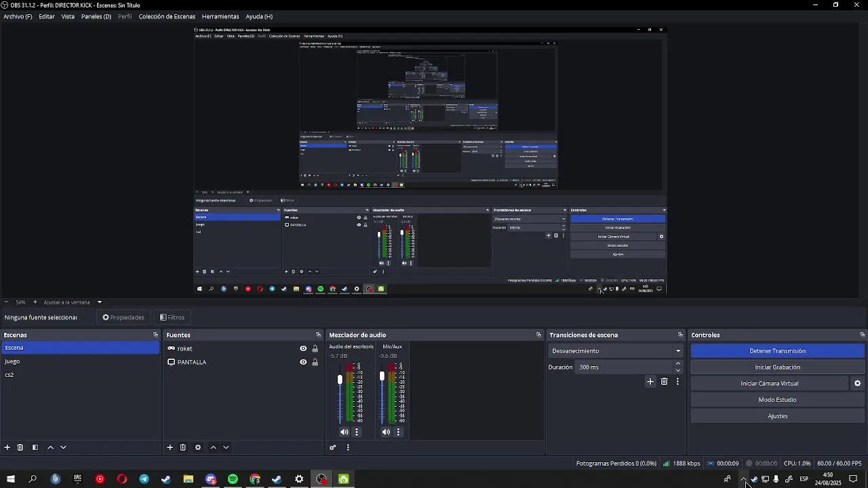This screenshot has width=868, height=488.
Task: Open Mic/Aux options menu
Action: pyautogui.click(x=398, y=432)
